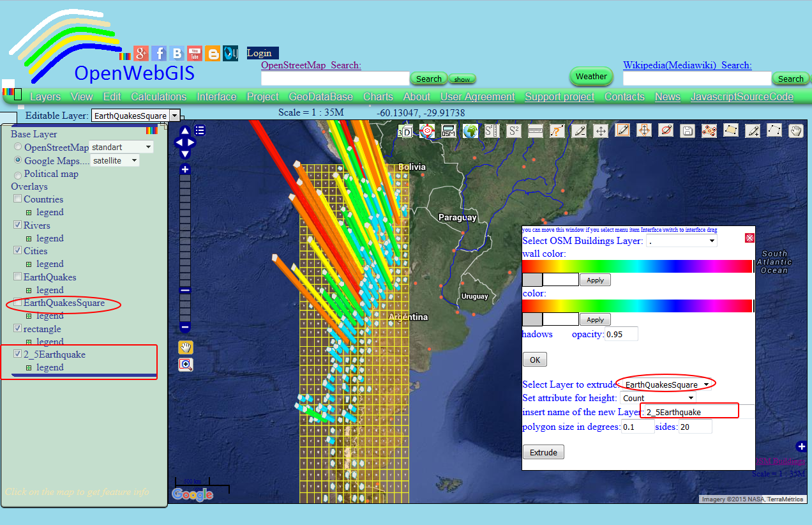Click the geolocation target icon in the toolbar
Viewport: 812px width, 525px height.
426,130
